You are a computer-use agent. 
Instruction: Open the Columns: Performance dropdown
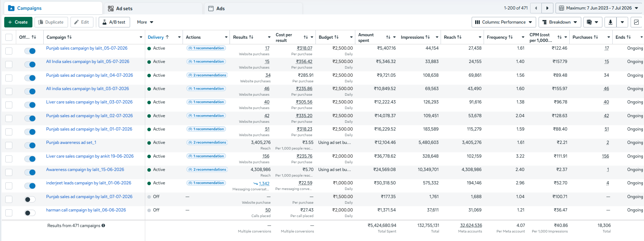coord(504,22)
